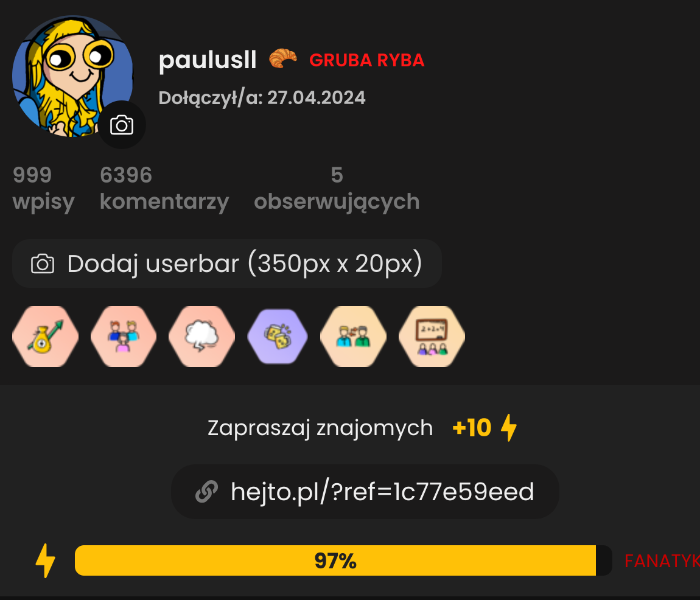Viewport: 700px width, 600px height.
Task: Click the croissant icon beside the username
Action: tap(283, 58)
